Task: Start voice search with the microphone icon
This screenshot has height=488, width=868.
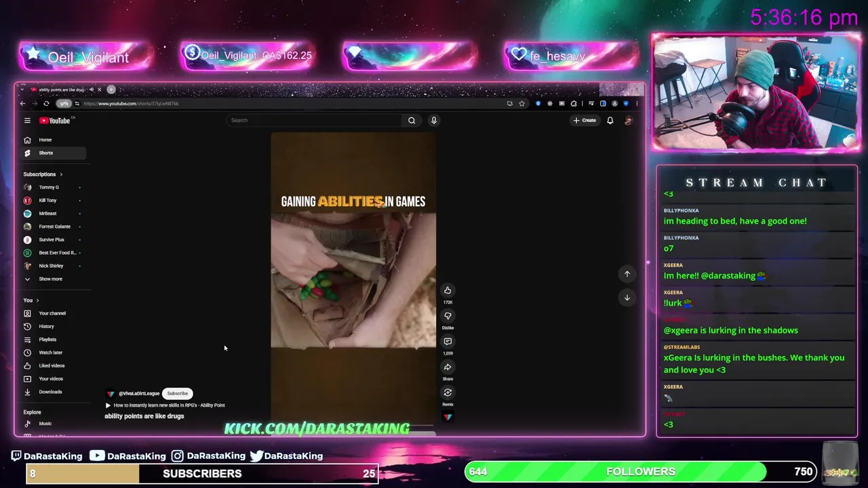Action: [x=434, y=121]
